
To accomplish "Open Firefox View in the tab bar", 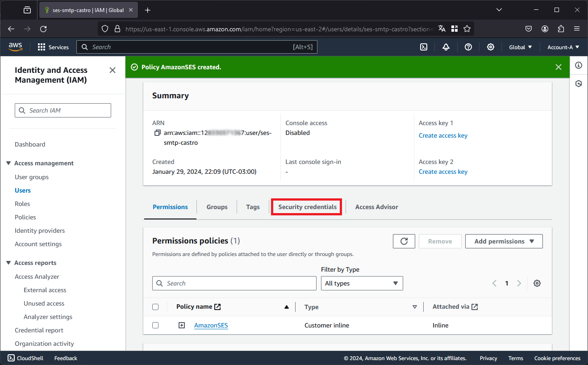I will point(27,10).
